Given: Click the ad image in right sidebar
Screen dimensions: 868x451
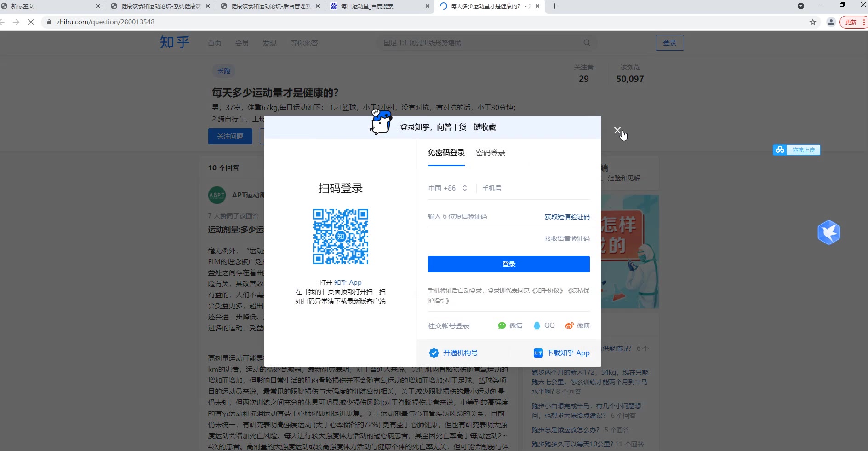Looking at the screenshot, I should 630,251.
